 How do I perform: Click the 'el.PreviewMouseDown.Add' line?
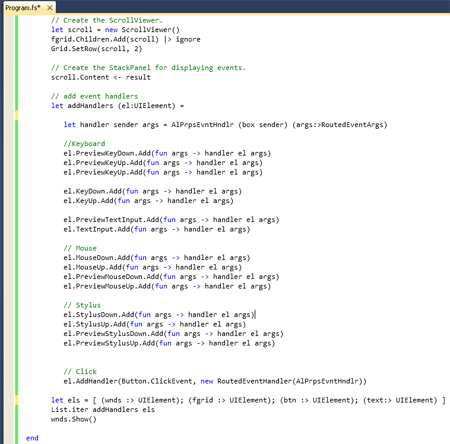click(x=171, y=277)
